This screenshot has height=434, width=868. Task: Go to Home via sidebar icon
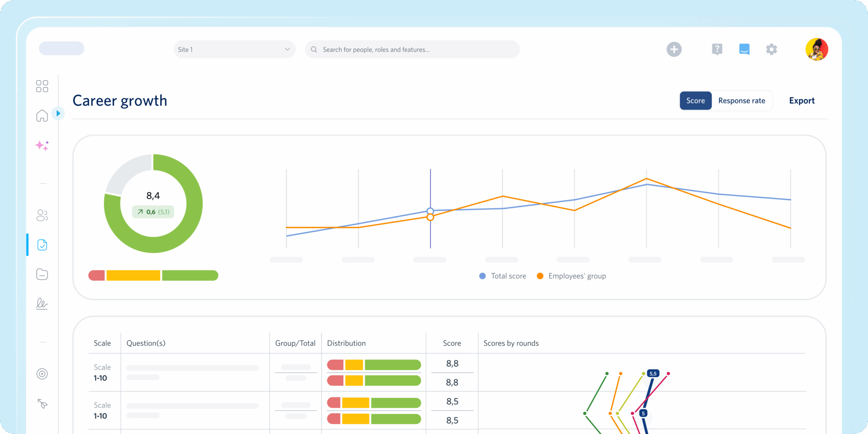click(x=42, y=115)
